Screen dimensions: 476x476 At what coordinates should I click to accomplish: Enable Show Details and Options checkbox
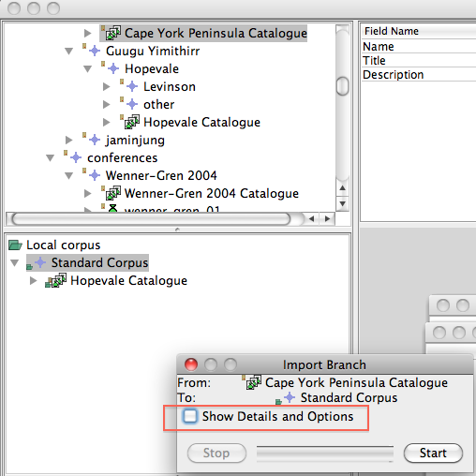(x=190, y=416)
